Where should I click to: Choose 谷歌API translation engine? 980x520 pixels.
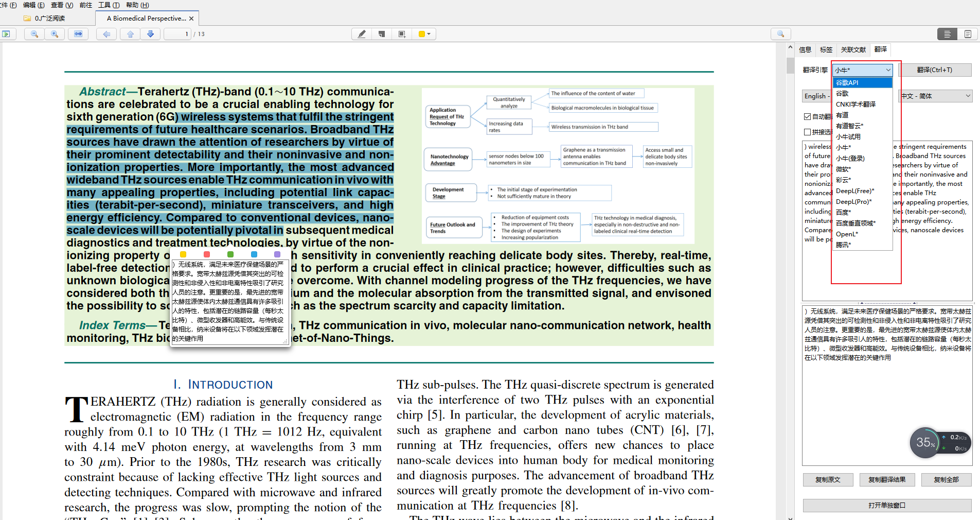click(862, 82)
